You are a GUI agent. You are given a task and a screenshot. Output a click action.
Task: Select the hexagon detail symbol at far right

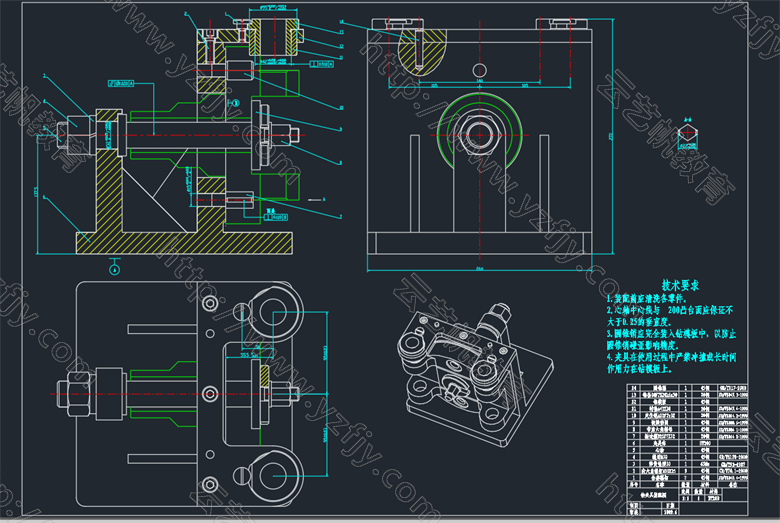point(687,135)
